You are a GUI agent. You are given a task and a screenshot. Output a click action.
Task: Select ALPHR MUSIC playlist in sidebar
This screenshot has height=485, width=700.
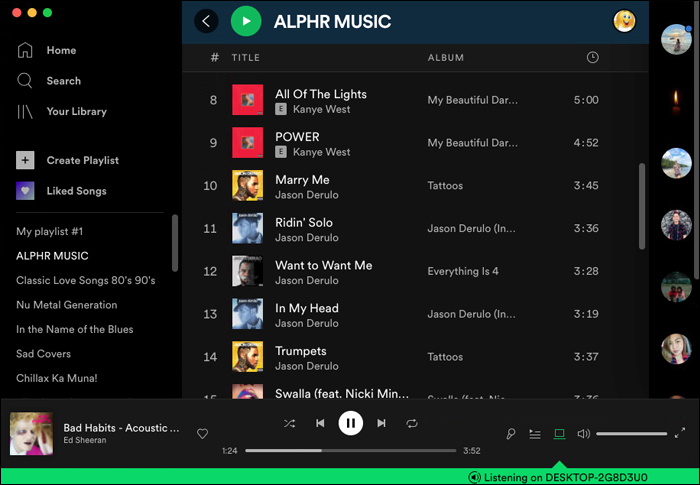point(52,256)
